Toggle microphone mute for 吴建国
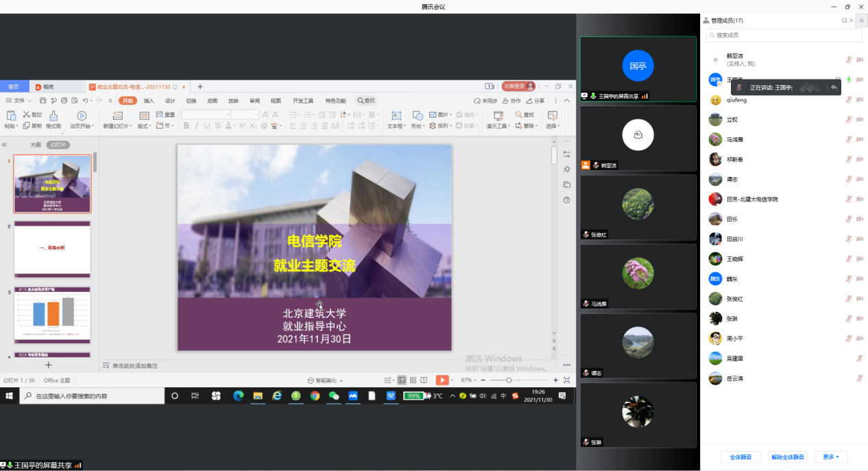Screen dimensions: 868x471 tap(859, 359)
